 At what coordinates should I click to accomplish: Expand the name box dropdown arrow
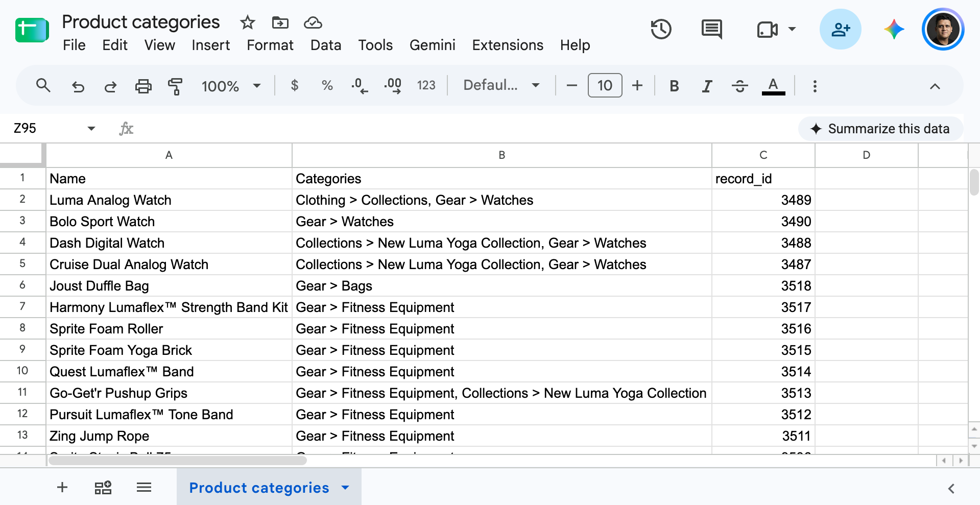click(x=91, y=128)
